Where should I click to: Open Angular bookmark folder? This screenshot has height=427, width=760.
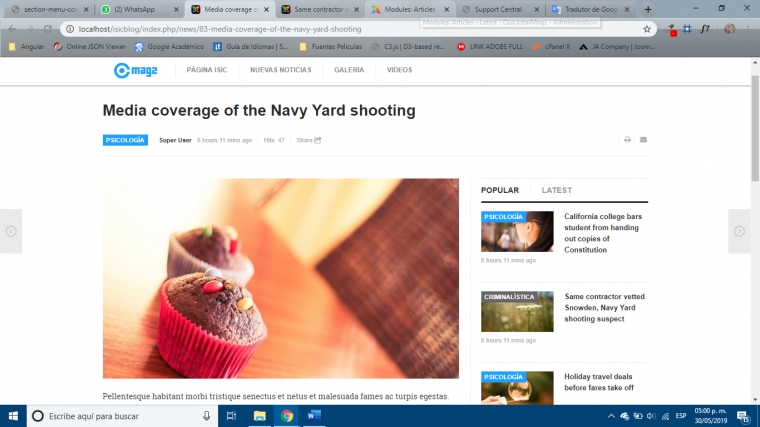tap(27, 47)
